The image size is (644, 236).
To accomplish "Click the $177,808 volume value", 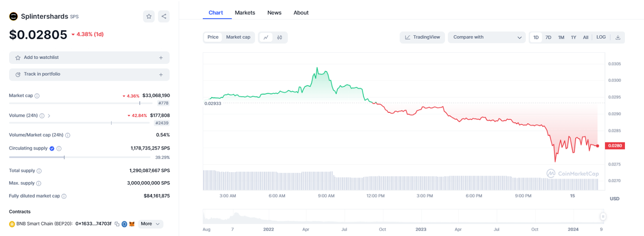I will click(159, 116).
